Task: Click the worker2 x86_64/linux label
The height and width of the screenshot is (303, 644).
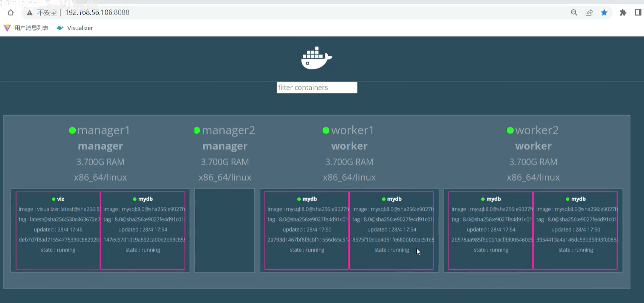Action: pos(533,178)
